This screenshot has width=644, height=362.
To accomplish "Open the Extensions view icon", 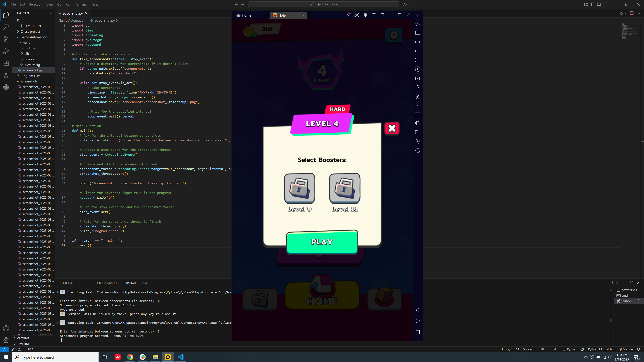I will click(6, 63).
